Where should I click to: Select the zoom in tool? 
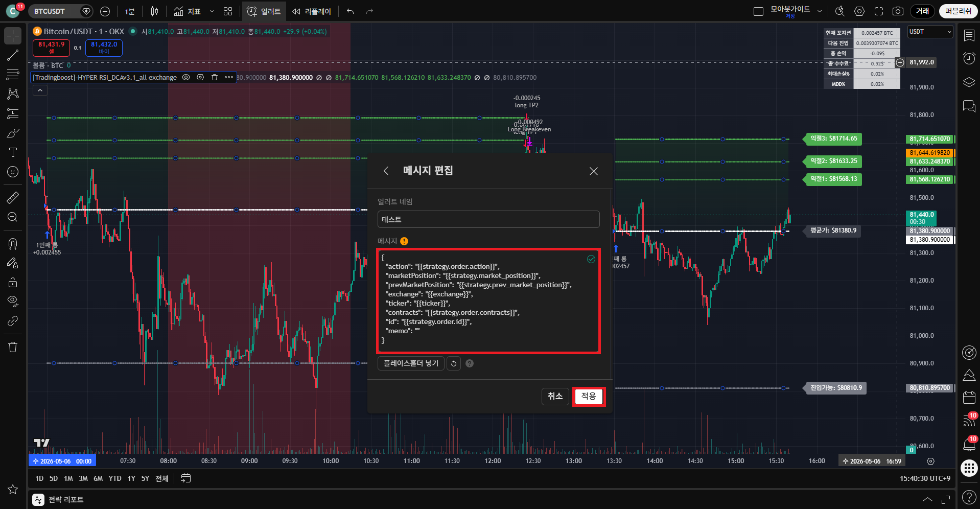pos(13,217)
